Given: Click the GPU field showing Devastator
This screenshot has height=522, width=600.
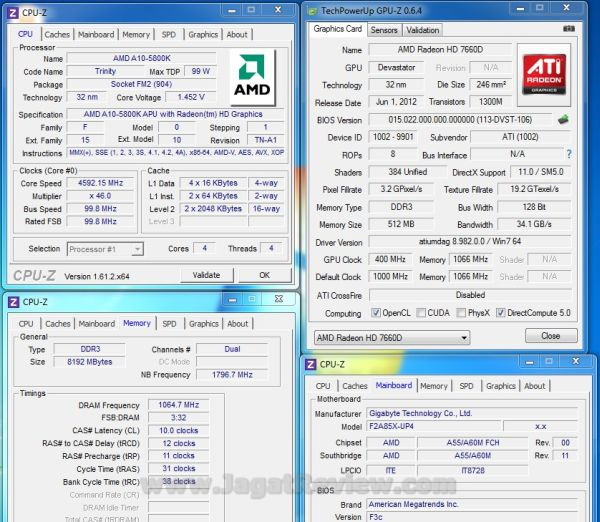Looking at the screenshot, I should (396, 67).
